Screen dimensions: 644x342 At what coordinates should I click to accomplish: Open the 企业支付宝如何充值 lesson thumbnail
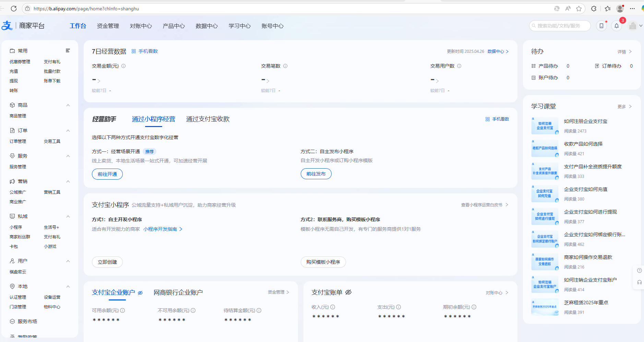tap(545, 194)
